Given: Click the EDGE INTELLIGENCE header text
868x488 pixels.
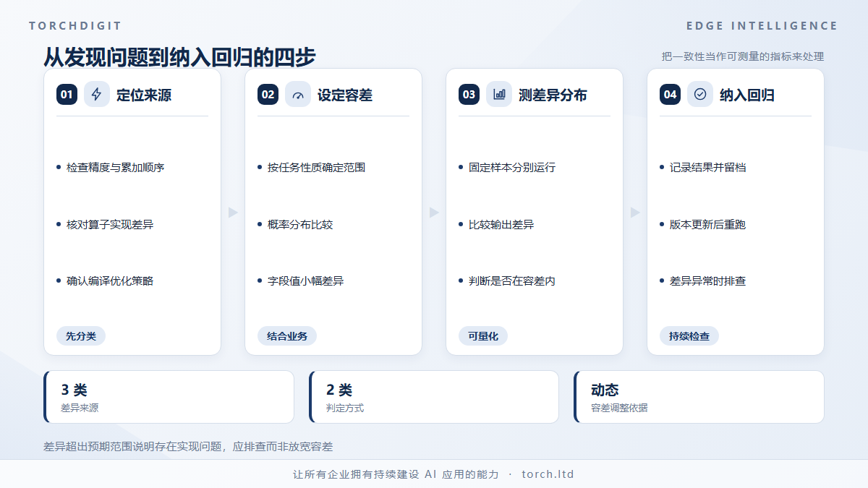Looking at the screenshot, I should 762,26.
